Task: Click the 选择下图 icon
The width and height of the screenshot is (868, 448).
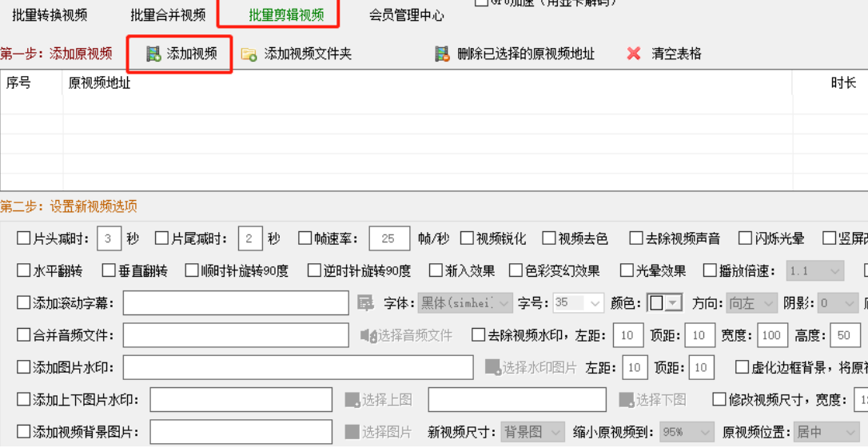Action: [x=626, y=400]
